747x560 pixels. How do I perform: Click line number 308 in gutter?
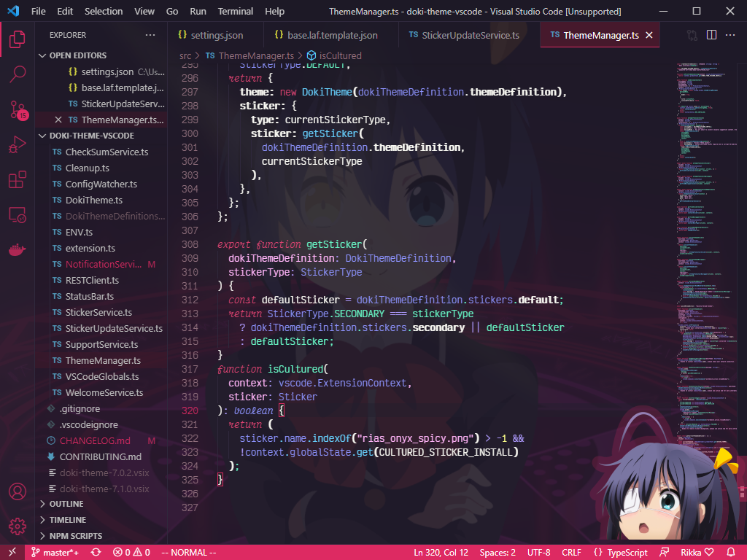click(x=190, y=244)
